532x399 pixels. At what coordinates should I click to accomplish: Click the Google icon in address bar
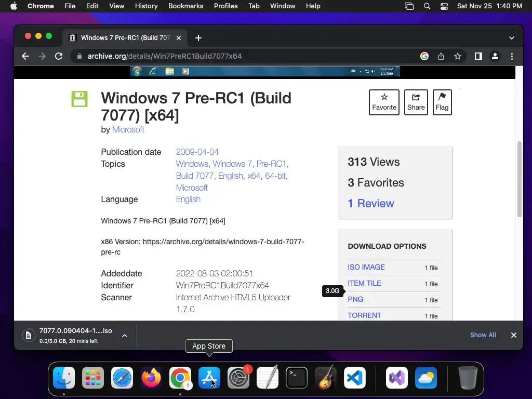pos(424,56)
